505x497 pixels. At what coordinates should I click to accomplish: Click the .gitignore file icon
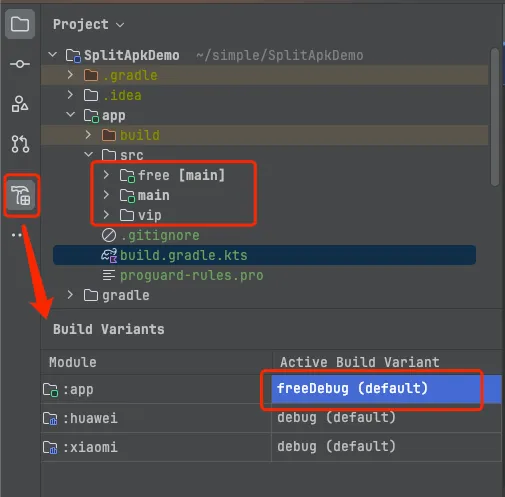coord(109,235)
